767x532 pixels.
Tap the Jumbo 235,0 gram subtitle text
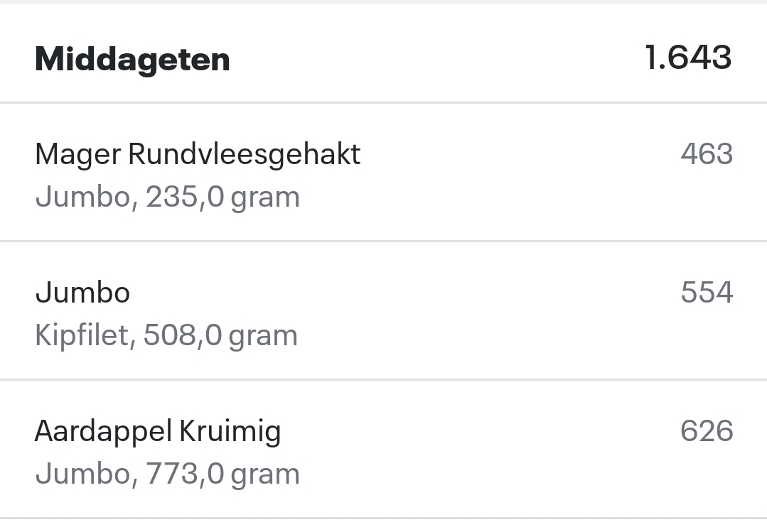[167, 196]
